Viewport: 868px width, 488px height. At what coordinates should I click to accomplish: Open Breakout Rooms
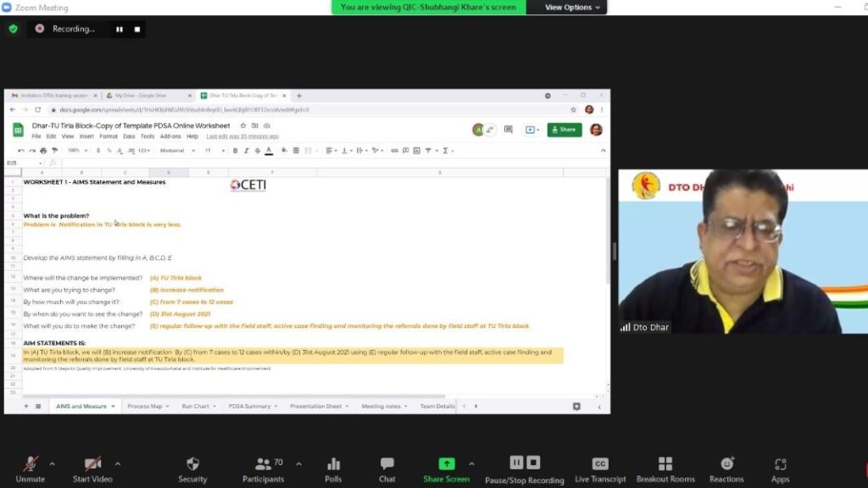[x=665, y=469]
